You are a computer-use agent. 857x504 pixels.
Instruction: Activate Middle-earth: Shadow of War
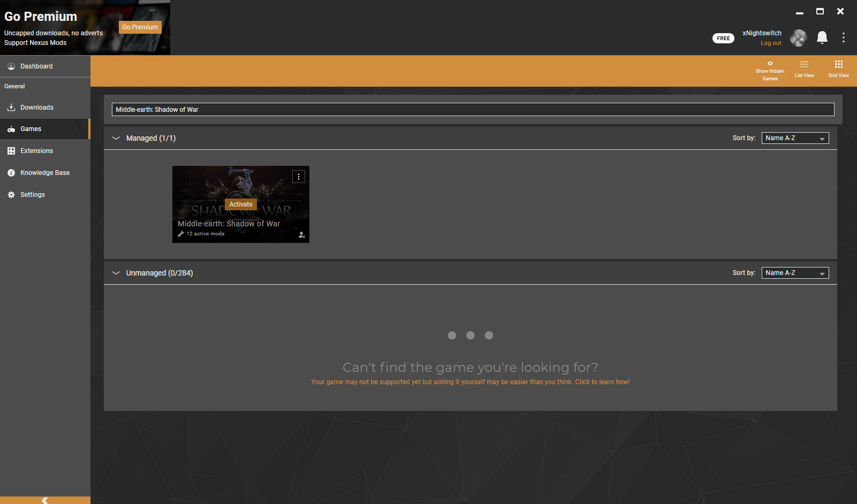coord(240,204)
